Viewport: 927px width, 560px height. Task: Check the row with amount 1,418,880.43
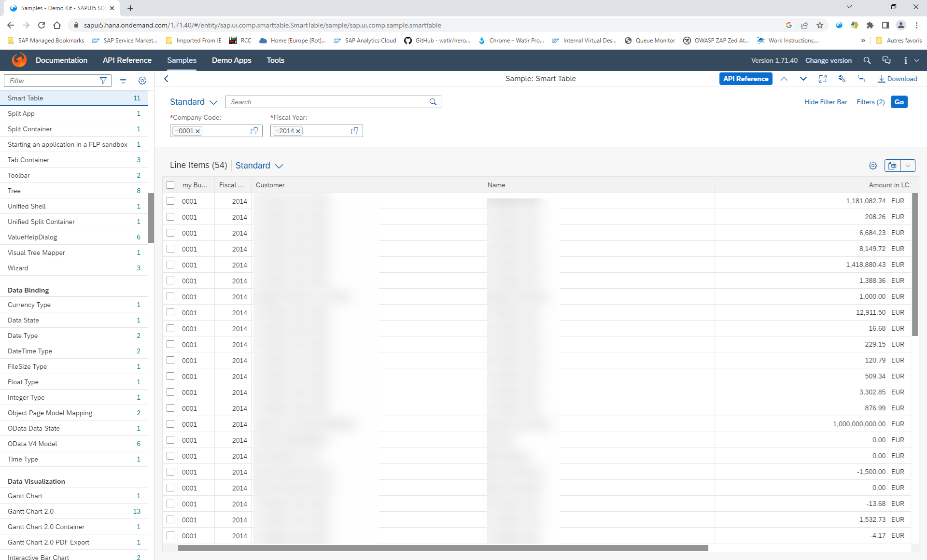coord(170,265)
